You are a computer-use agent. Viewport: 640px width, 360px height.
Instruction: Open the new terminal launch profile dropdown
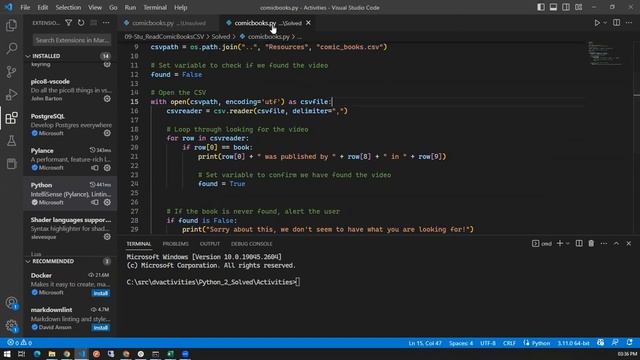point(567,244)
